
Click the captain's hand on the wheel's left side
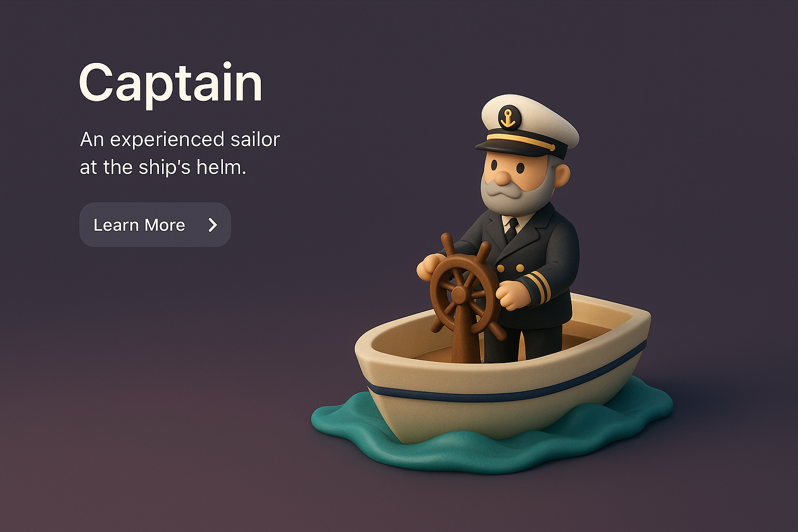(431, 265)
